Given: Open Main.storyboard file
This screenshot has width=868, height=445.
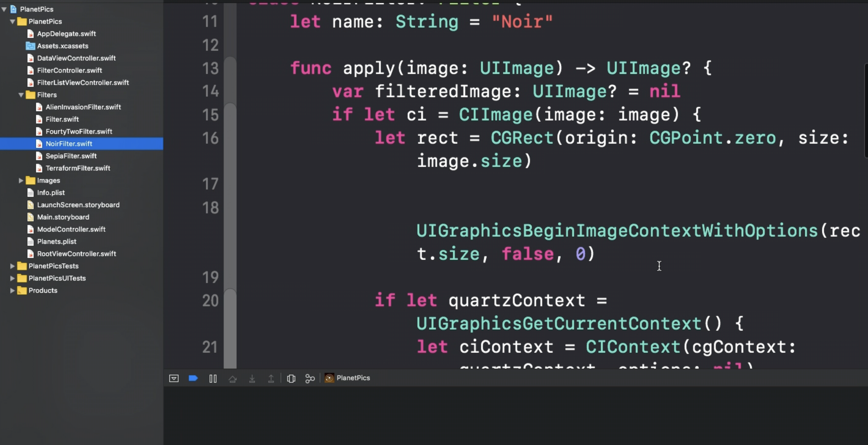Looking at the screenshot, I should pyautogui.click(x=63, y=217).
